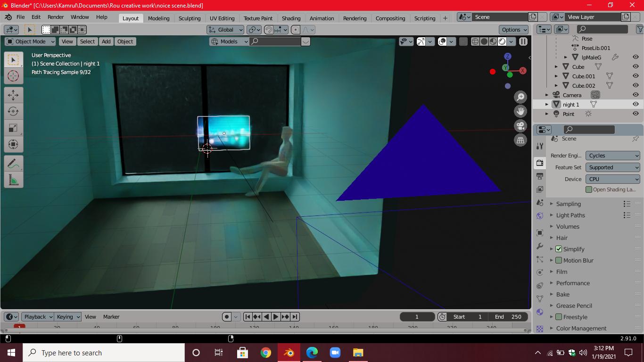The width and height of the screenshot is (644, 362).
Task: Enable the Freestyle checkbox
Action: pyautogui.click(x=559, y=317)
